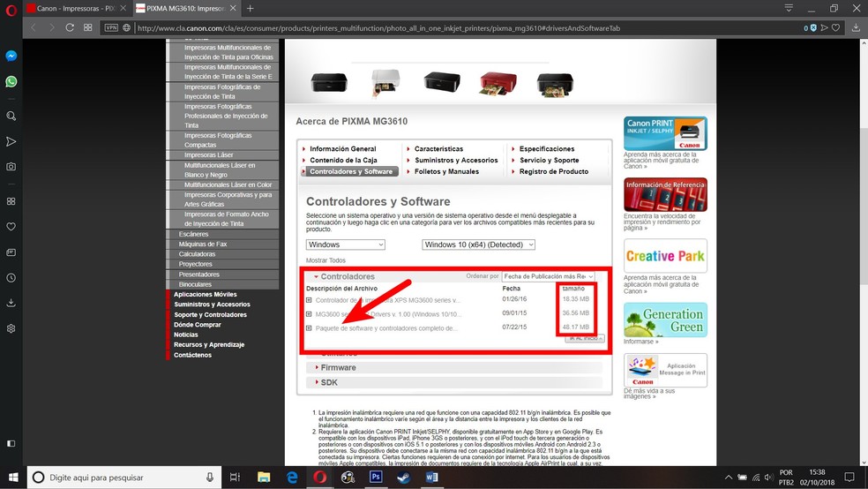Image resolution: width=868 pixels, height=489 pixels.
Task: Open the downloads icon in sidebar
Action: [x=11, y=303]
